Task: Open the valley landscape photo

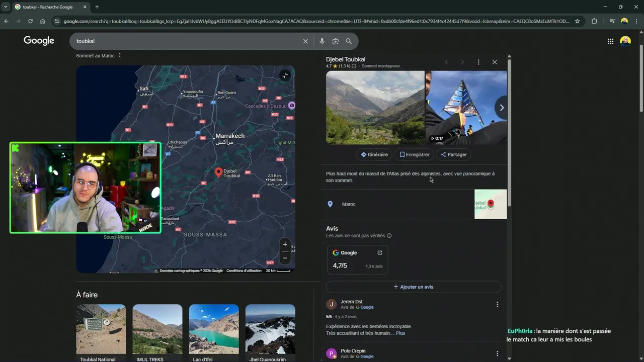Action: (x=375, y=108)
